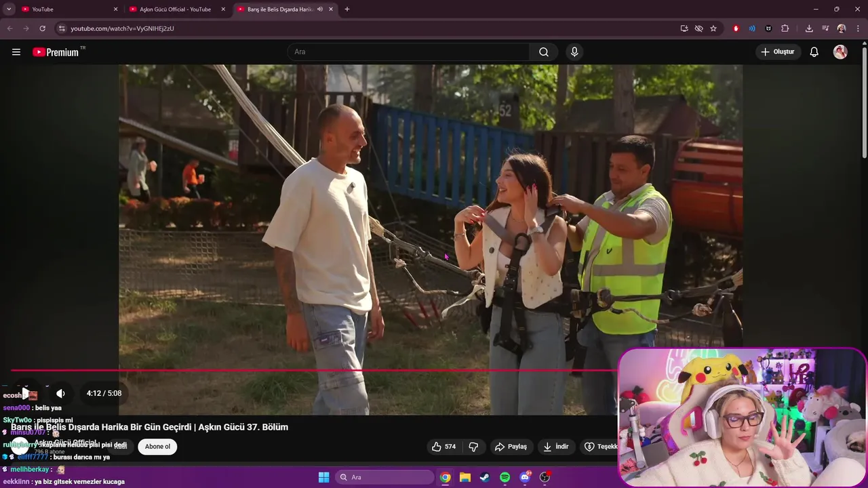Click the page vertical scrollbar
Screen dimensions: 868x488
point(864,102)
